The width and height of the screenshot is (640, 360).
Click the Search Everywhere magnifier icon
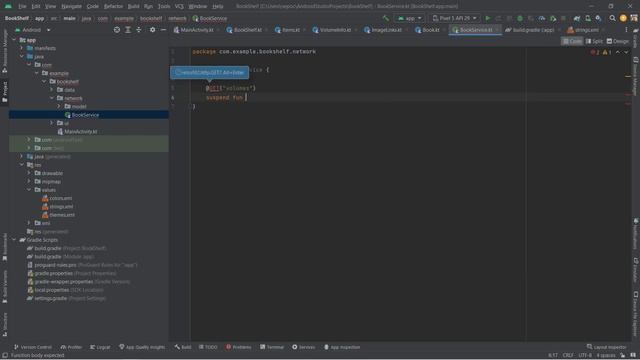(612, 18)
